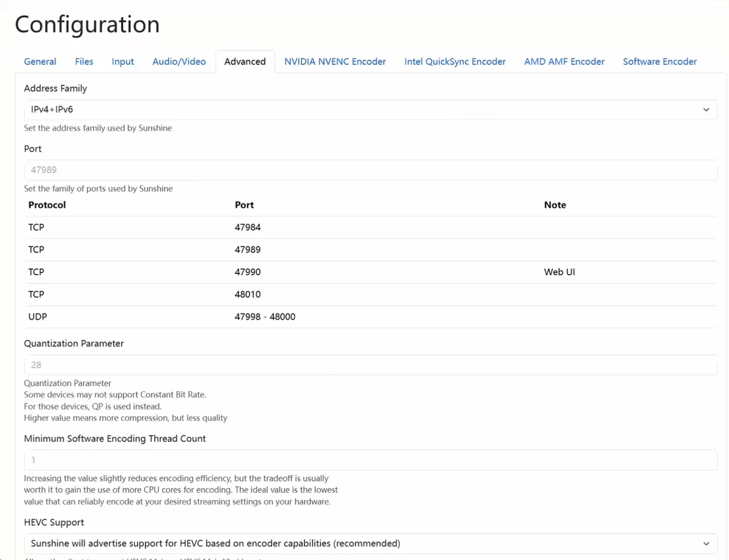Click the Web UI note cell
The image size is (729, 560).
pos(559,272)
